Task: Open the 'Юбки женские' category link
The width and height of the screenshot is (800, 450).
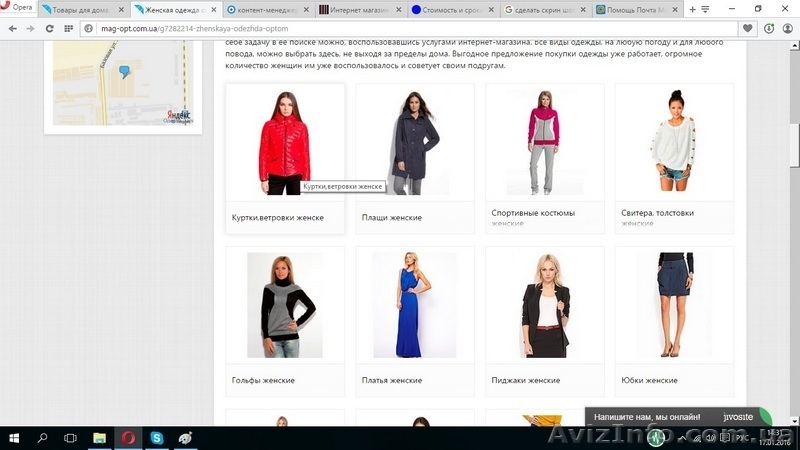Action: tap(649, 380)
